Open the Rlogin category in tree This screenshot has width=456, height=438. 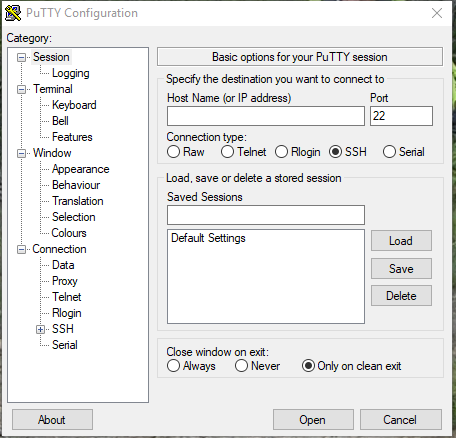(x=67, y=313)
